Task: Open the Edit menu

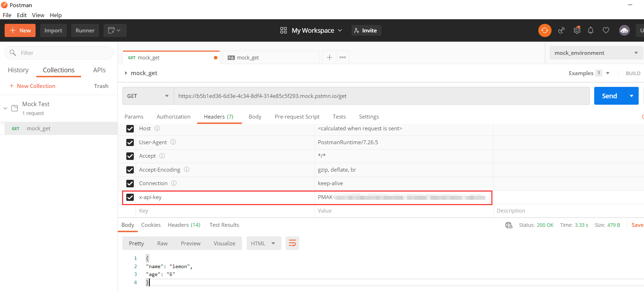Action: [x=22, y=15]
